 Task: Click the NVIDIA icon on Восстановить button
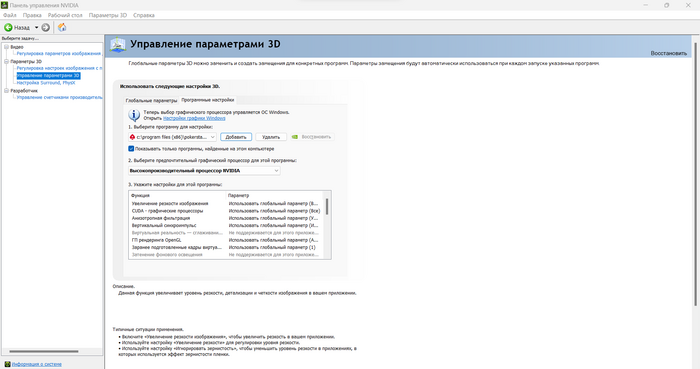pos(295,137)
